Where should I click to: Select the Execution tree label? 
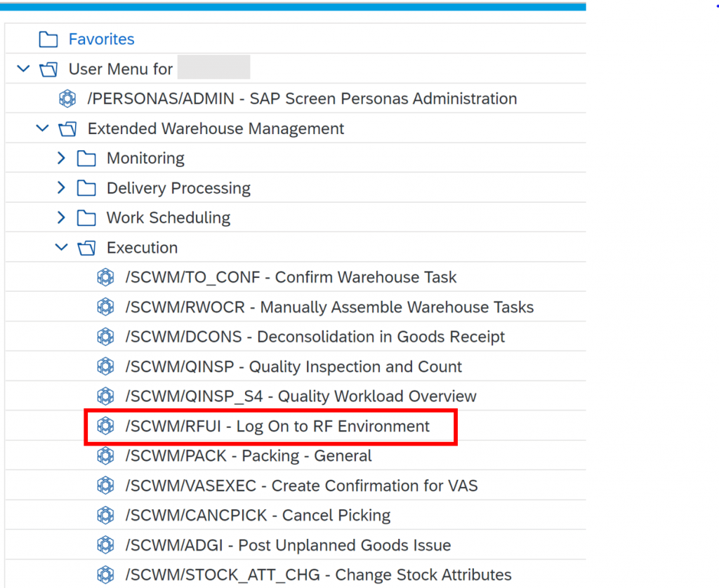click(142, 248)
